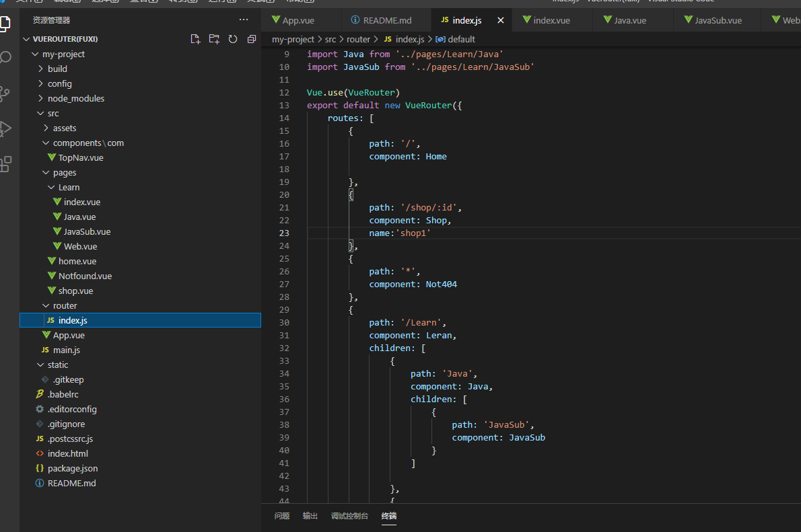Expand the build folder
Screen dimensions: 801x532
click(x=40, y=69)
